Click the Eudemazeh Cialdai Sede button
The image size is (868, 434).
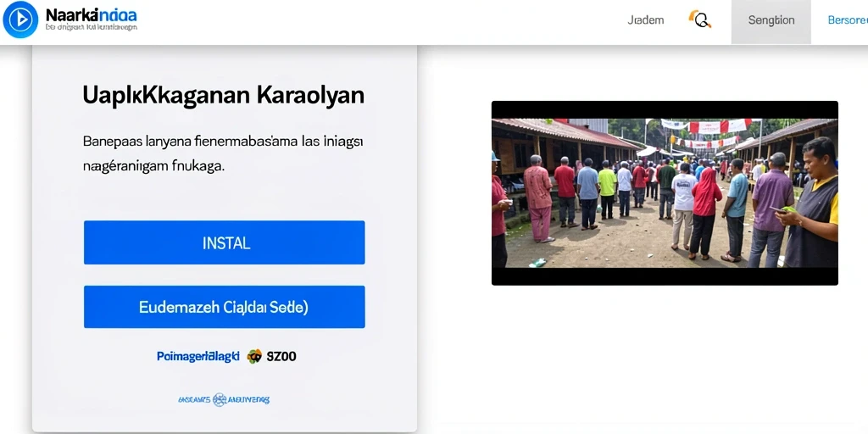coord(224,307)
